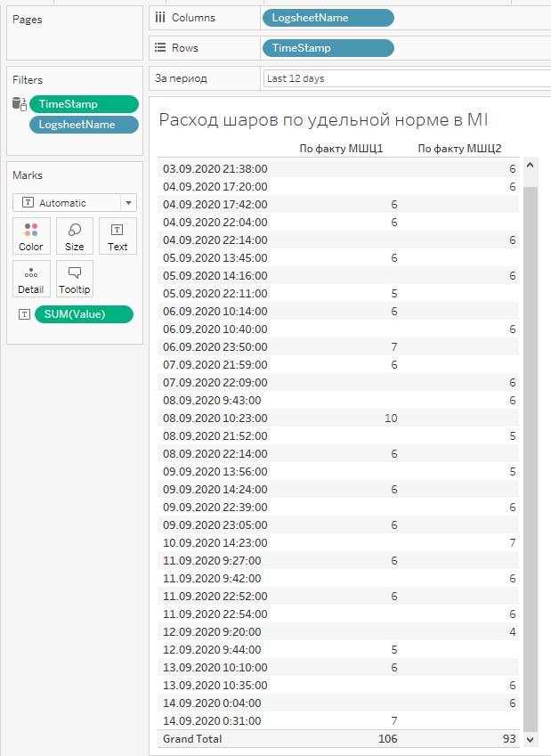Select row 11.09.2020 22:54:00
551x756 pixels.
pyautogui.click(x=338, y=614)
